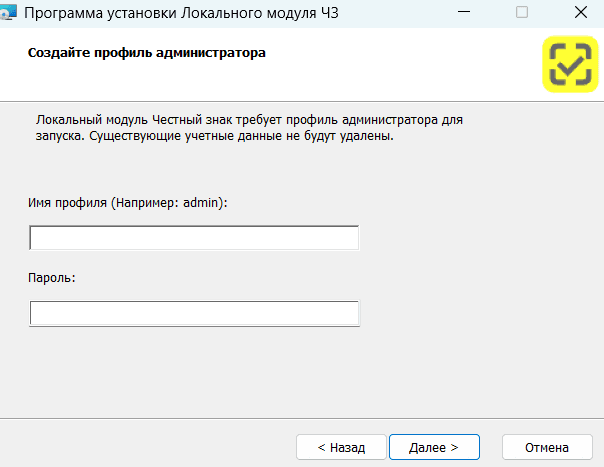The width and height of the screenshot is (604, 467).
Task: Focus the Имя профиля input field
Action: pos(194,238)
